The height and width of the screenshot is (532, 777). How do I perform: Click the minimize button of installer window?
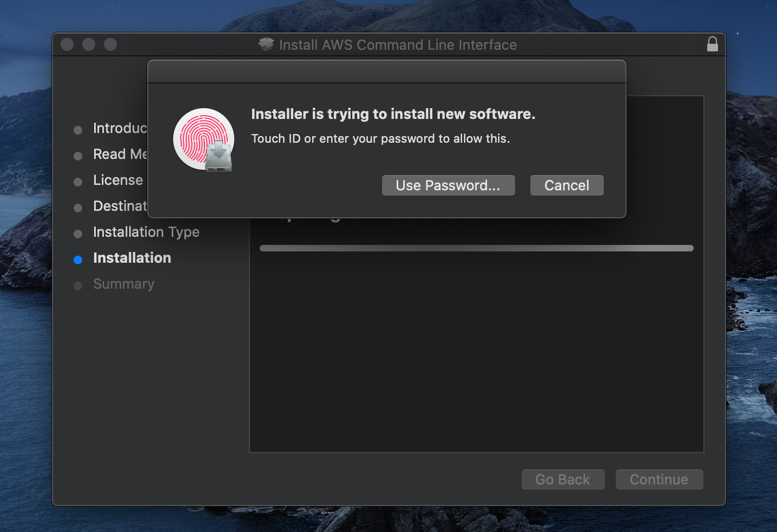pyautogui.click(x=89, y=44)
